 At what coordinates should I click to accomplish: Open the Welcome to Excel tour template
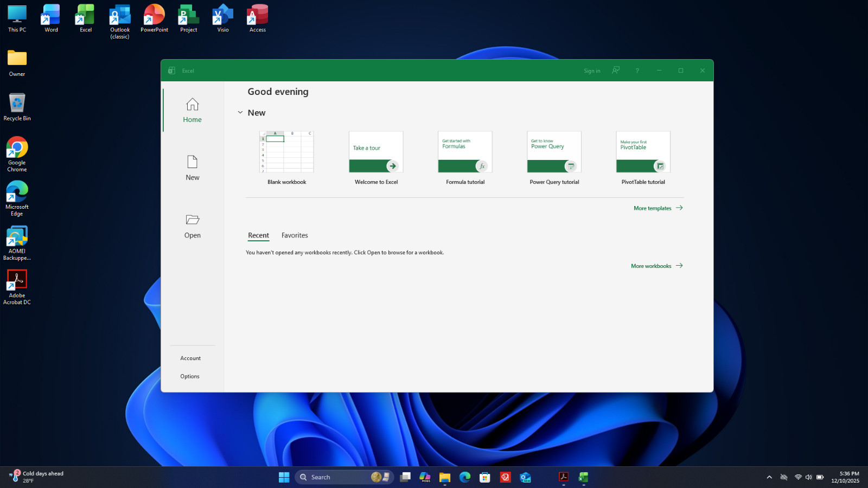[x=376, y=158]
